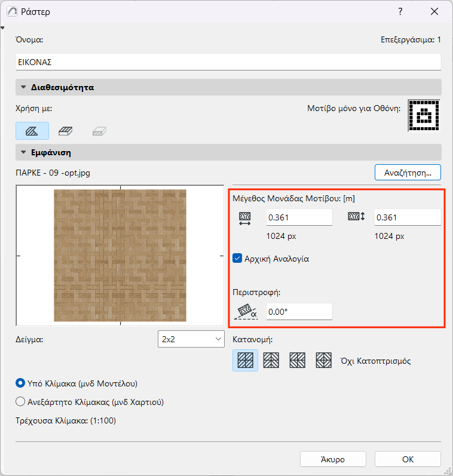Collapse the Διαθεσιμότητα section

[x=23, y=87]
